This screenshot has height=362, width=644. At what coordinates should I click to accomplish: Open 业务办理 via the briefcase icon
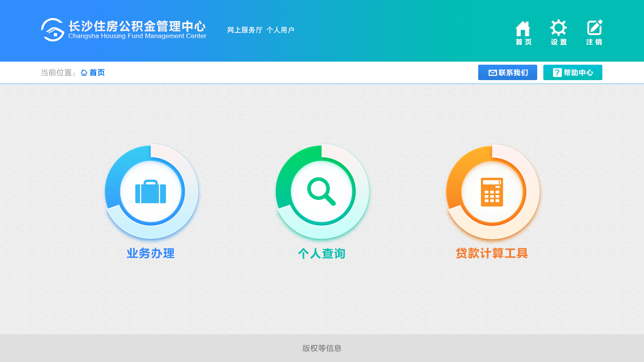151,191
